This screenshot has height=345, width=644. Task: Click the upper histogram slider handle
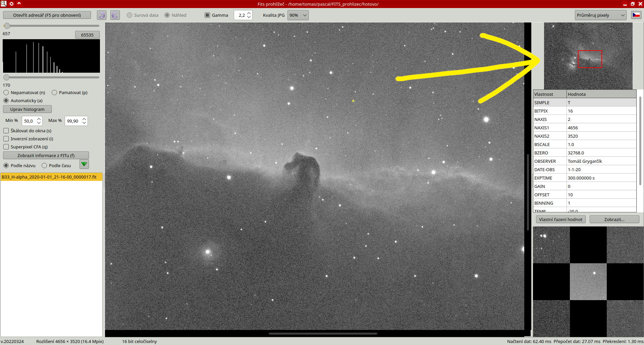coord(7,26)
